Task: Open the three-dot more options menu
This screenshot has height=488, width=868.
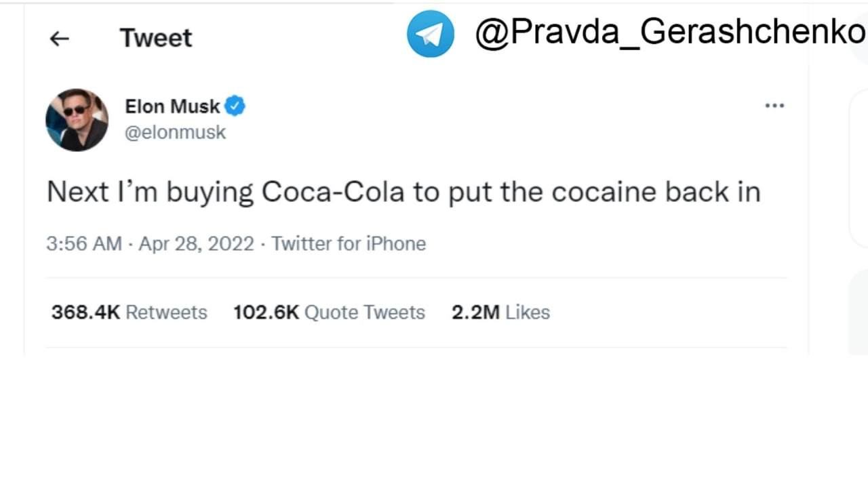Action: tap(774, 106)
